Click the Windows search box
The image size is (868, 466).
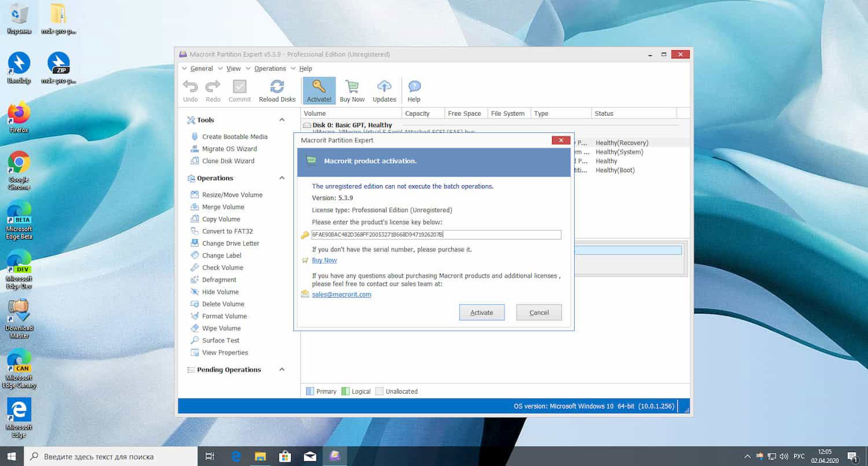click(111, 456)
